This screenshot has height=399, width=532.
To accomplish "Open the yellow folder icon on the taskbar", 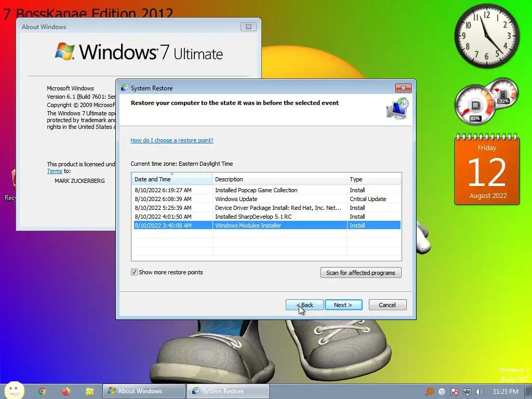I will click(x=89, y=391).
